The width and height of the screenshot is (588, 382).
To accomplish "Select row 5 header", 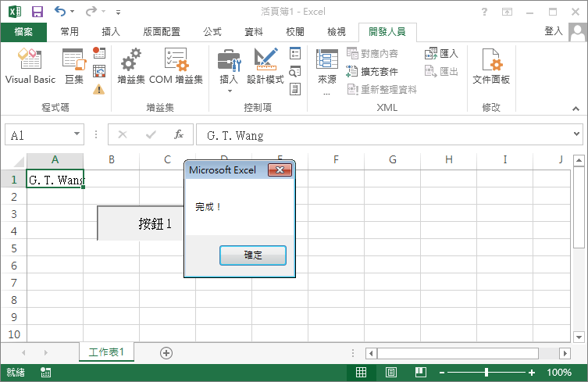I will [x=14, y=248].
